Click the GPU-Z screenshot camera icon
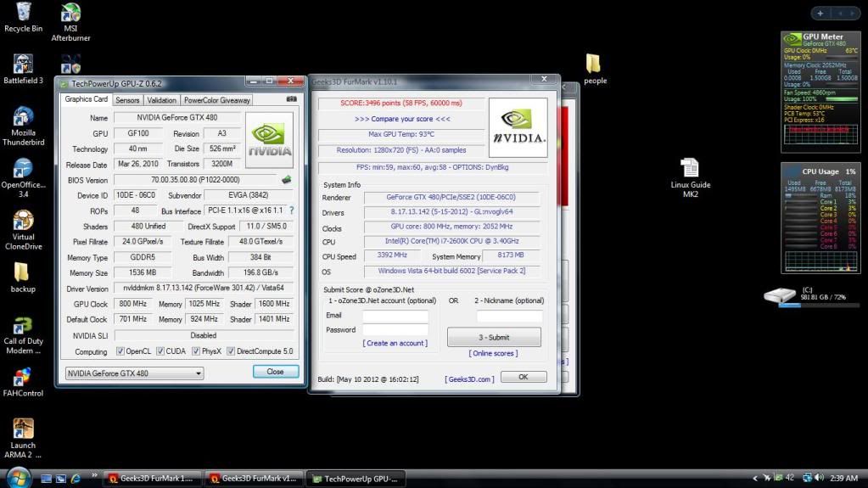 pos(291,99)
